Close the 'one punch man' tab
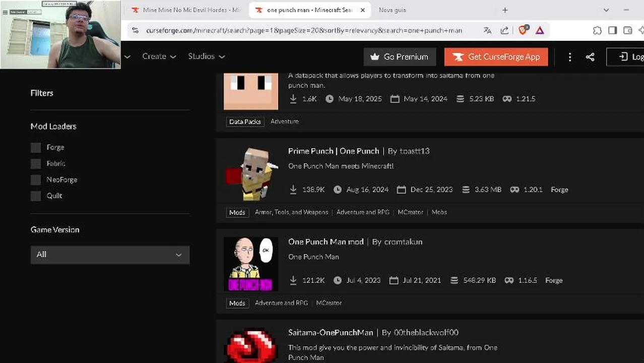 362,10
